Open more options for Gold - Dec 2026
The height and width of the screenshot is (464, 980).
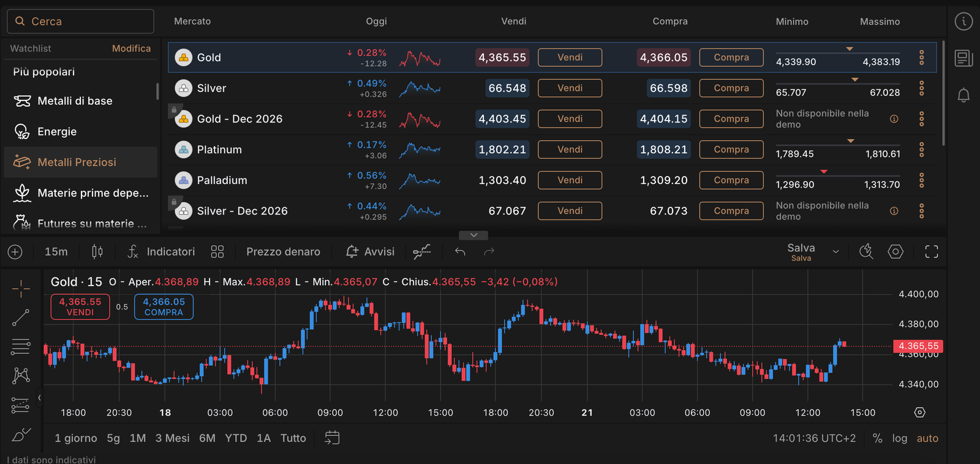[921, 119]
